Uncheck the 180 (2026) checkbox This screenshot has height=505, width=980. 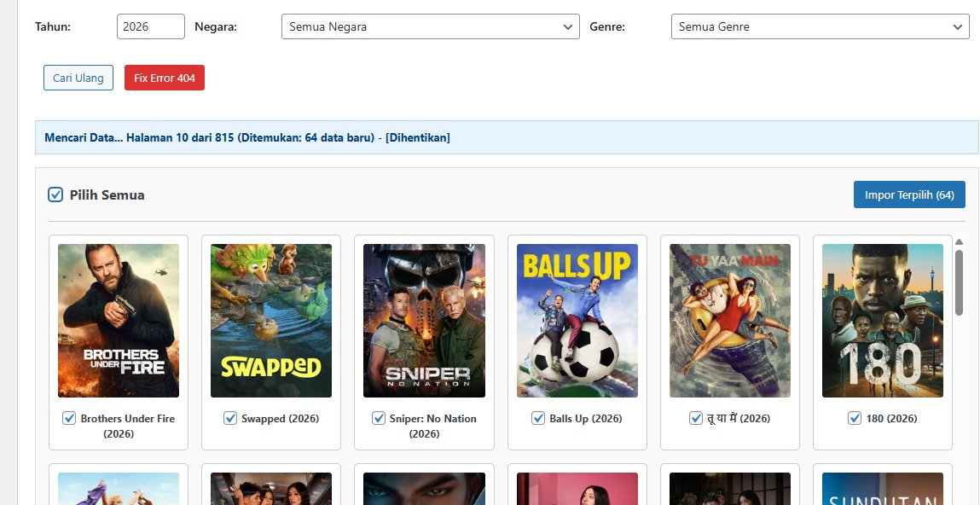pyautogui.click(x=855, y=418)
